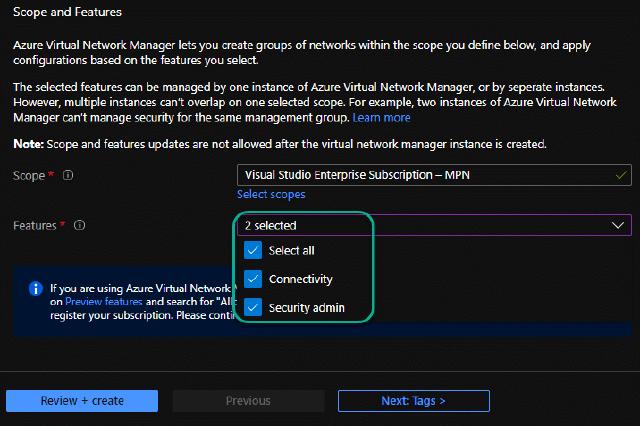This screenshot has height=426, width=640.
Task: Click the Security admin option label
Action: tap(306, 308)
